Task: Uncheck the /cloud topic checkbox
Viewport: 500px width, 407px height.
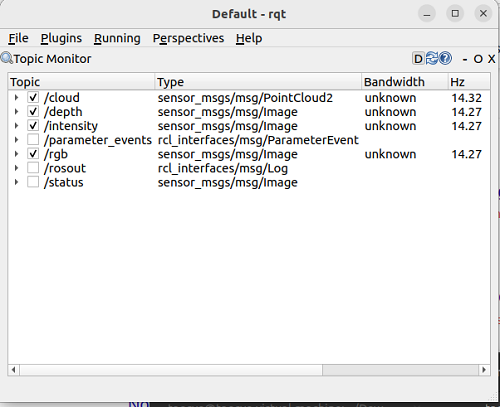Action: 33,98
